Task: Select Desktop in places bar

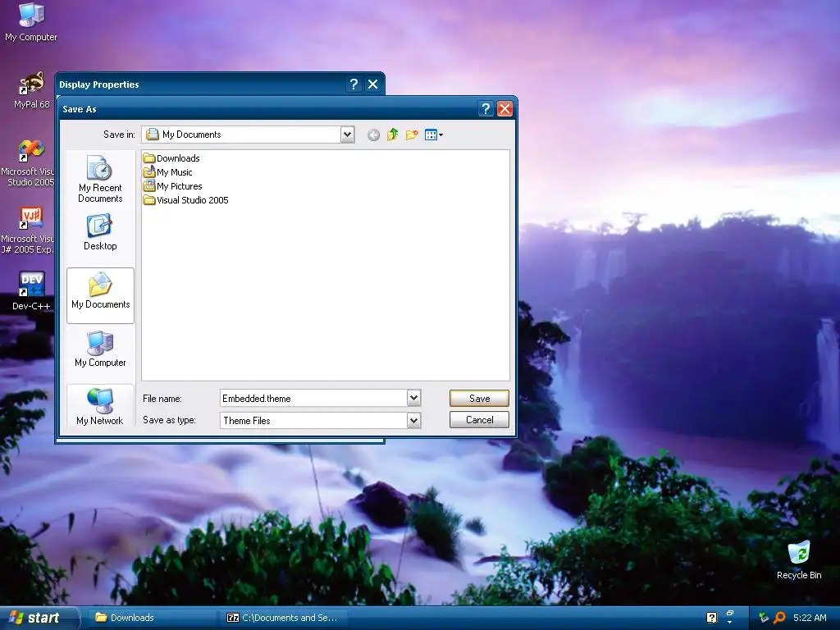Action: [100, 232]
